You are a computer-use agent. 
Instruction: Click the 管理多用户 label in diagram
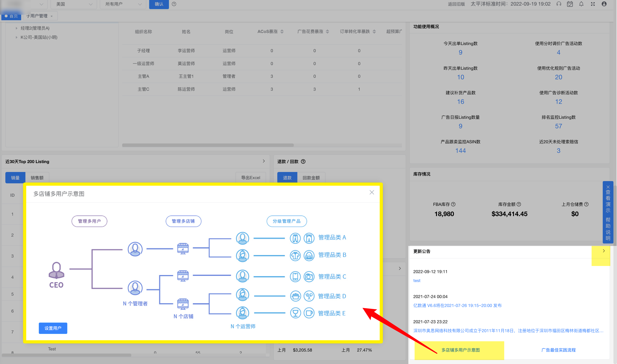89,221
